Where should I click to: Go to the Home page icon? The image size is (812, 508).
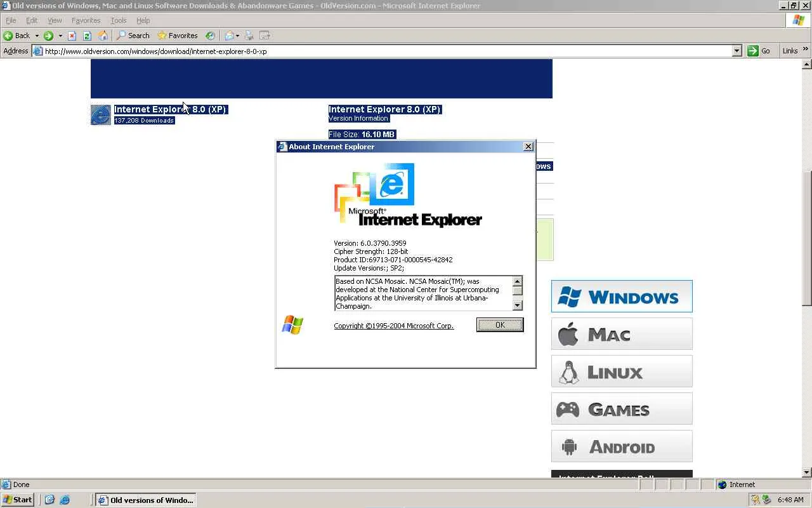click(103, 36)
